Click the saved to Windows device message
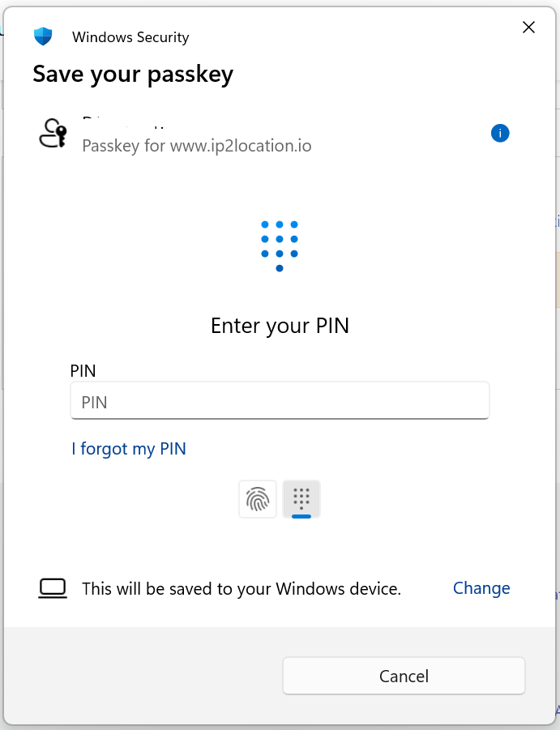The height and width of the screenshot is (730, 560). tap(242, 589)
